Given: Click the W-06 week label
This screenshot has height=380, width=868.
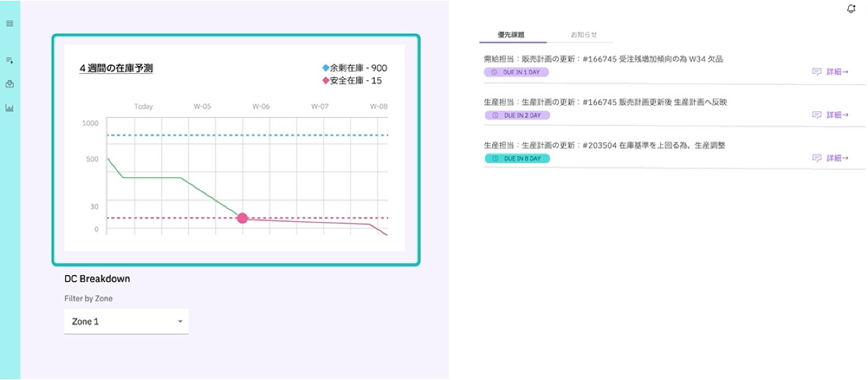Looking at the screenshot, I should pyautogui.click(x=261, y=106).
